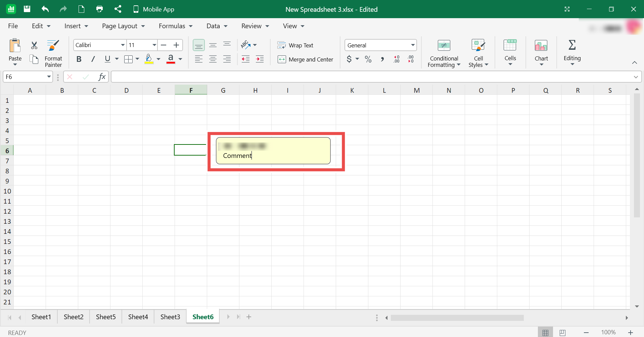Decrease the indent

[246, 59]
